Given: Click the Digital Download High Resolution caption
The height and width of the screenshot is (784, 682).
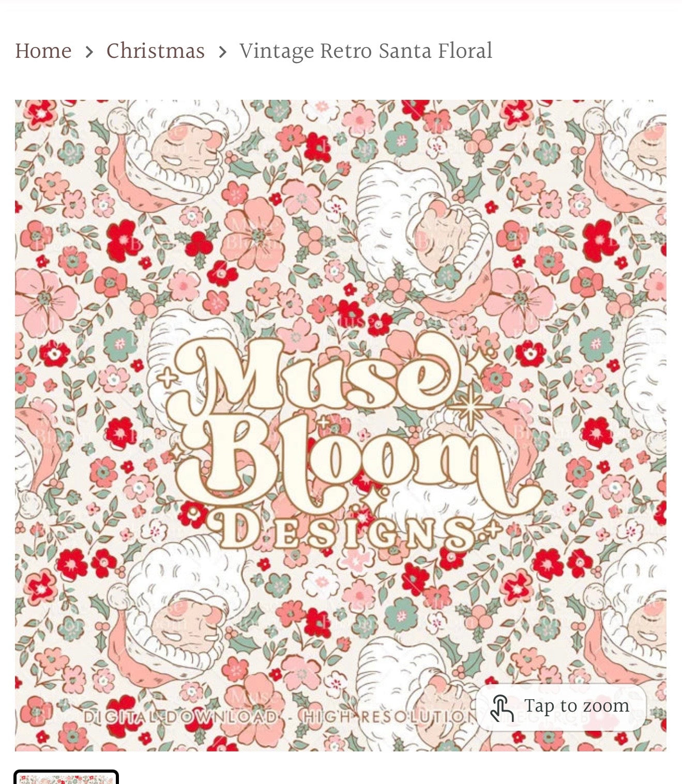Looking at the screenshot, I should pyautogui.click(x=279, y=717).
